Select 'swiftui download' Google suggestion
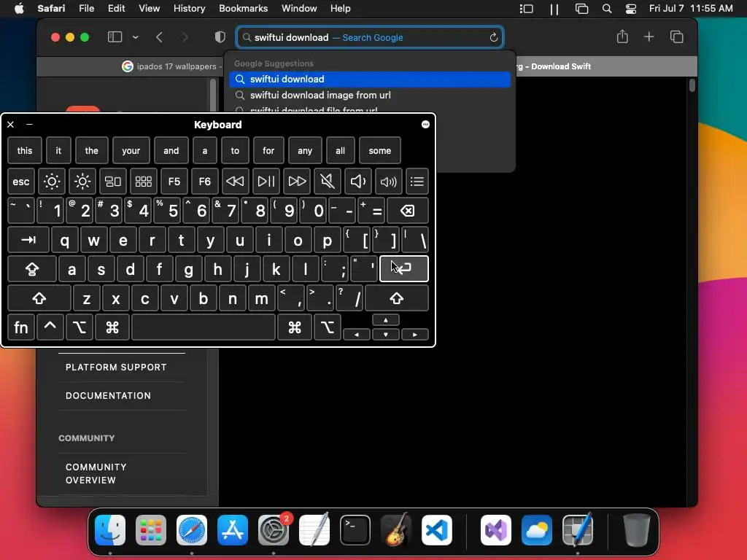This screenshot has width=747, height=560. pos(370,79)
